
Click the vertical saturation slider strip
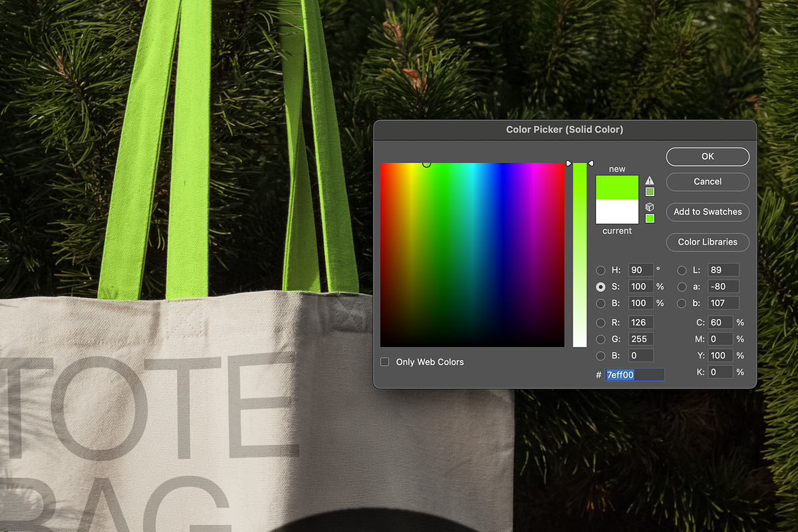pos(580,255)
